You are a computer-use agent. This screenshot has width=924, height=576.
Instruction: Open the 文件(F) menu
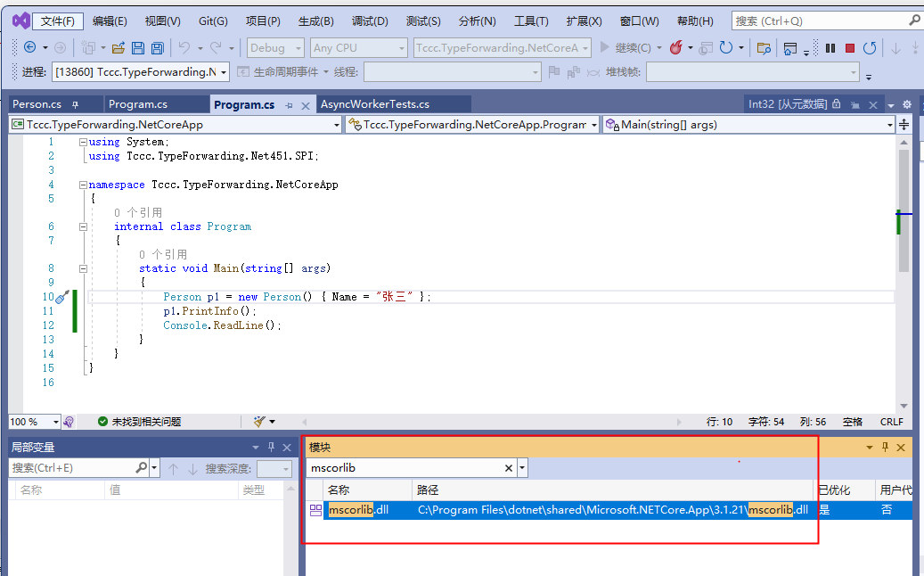[x=57, y=21]
